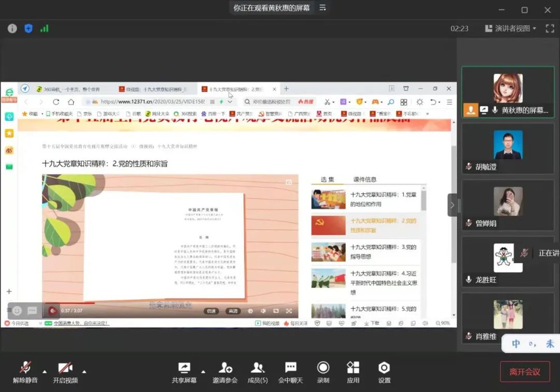Open sidebar star favorites icon
Screen dimensions: 560x392
point(9,133)
